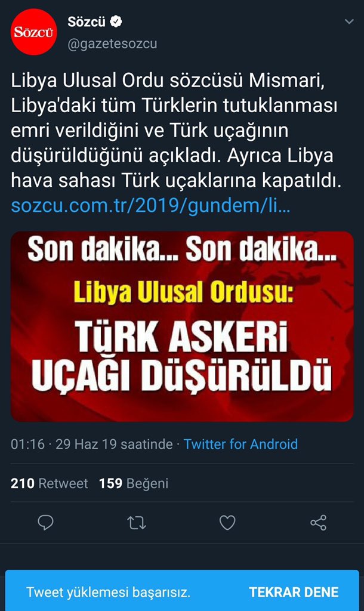
Task: Open the sozcu.com.tr article link
Action: click(150, 206)
